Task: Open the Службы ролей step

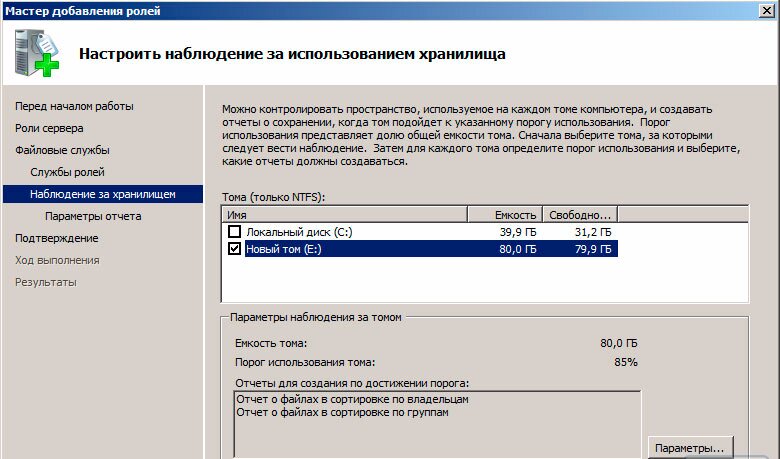Action: tap(67, 172)
